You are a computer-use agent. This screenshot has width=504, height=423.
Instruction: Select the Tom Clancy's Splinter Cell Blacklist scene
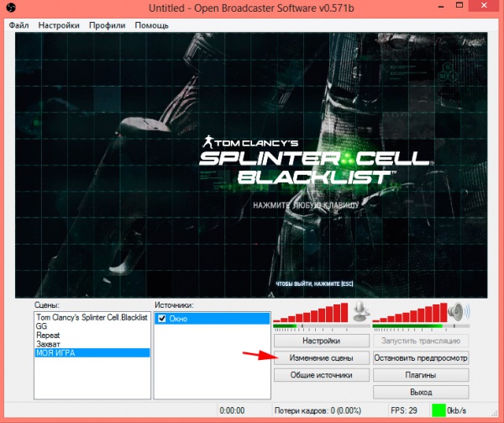tap(92, 318)
